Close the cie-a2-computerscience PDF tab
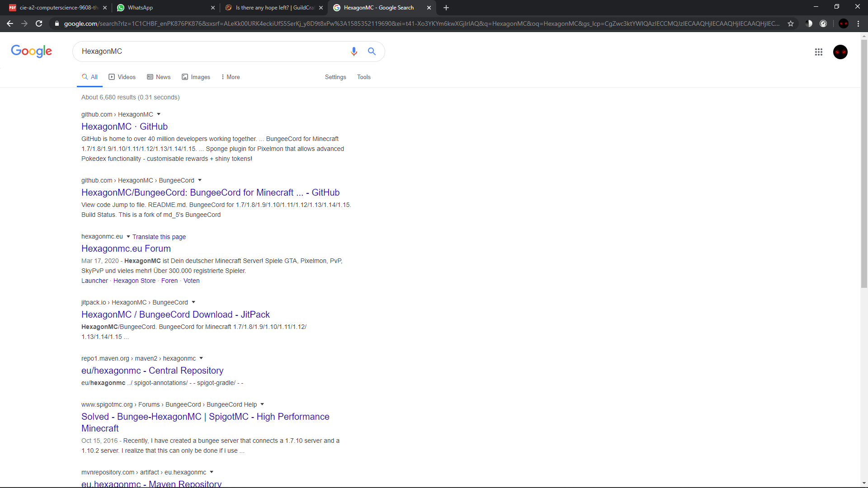Viewport: 868px width, 488px height. [105, 8]
